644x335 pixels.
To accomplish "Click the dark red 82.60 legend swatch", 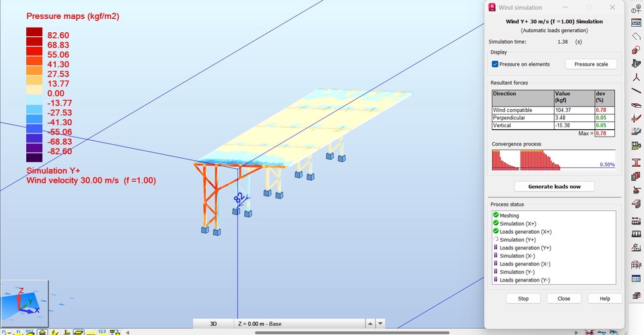I will point(34,33).
